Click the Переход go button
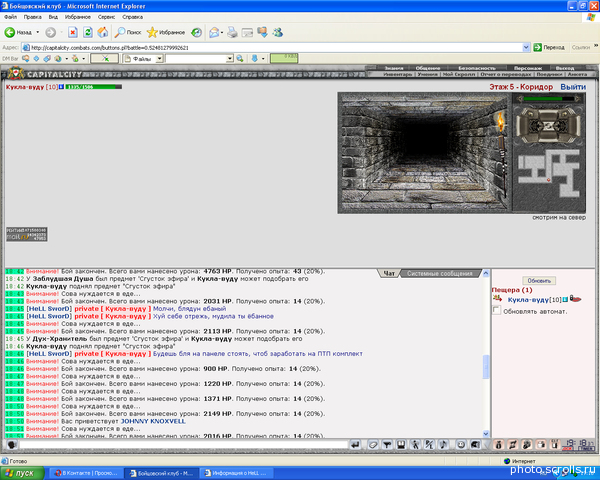600x480 pixels. [x=548, y=47]
